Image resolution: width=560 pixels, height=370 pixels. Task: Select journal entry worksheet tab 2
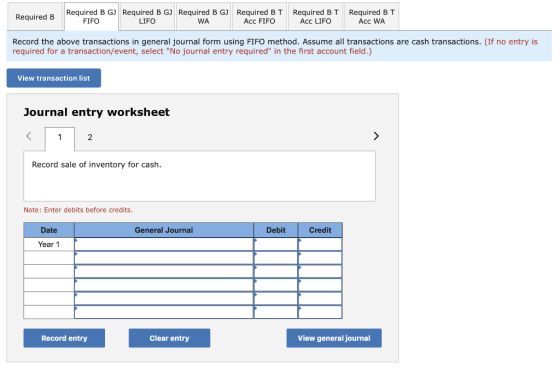pyautogui.click(x=90, y=137)
